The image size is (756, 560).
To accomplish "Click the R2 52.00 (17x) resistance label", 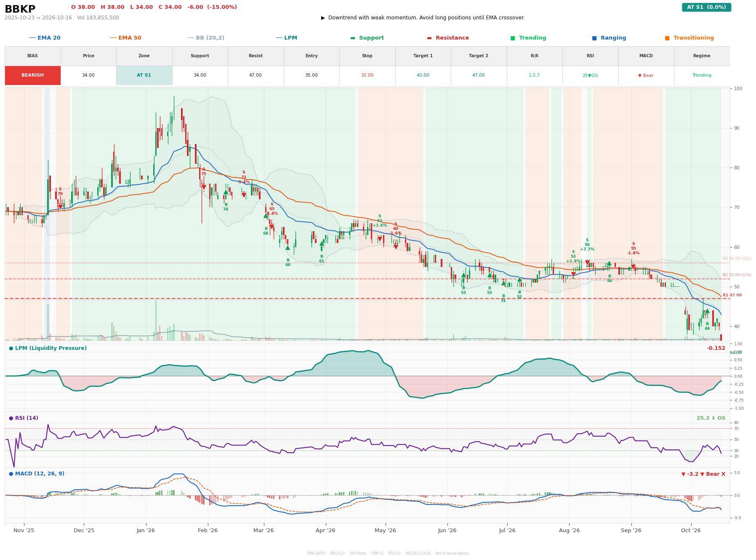I will [737, 275].
